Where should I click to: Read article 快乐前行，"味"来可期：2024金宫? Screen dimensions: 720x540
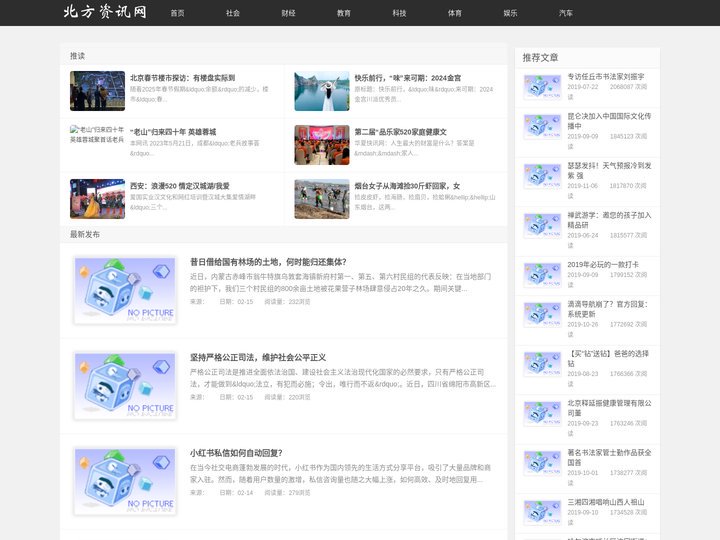point(408,78)
